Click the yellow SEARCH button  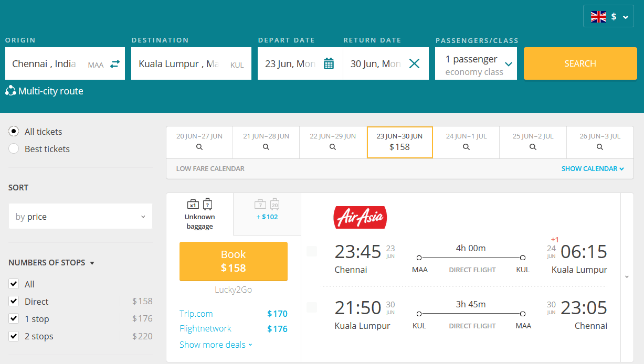coord(580,63)
